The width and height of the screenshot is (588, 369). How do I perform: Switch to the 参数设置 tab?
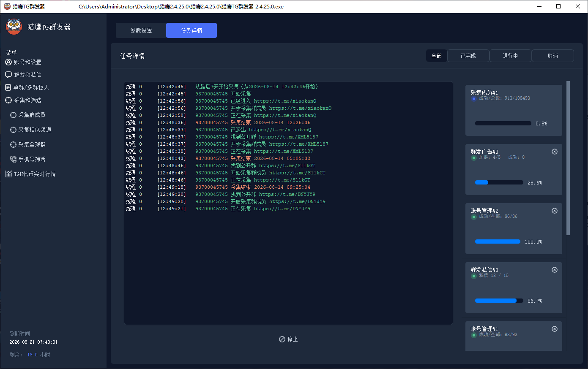(141, 30)
